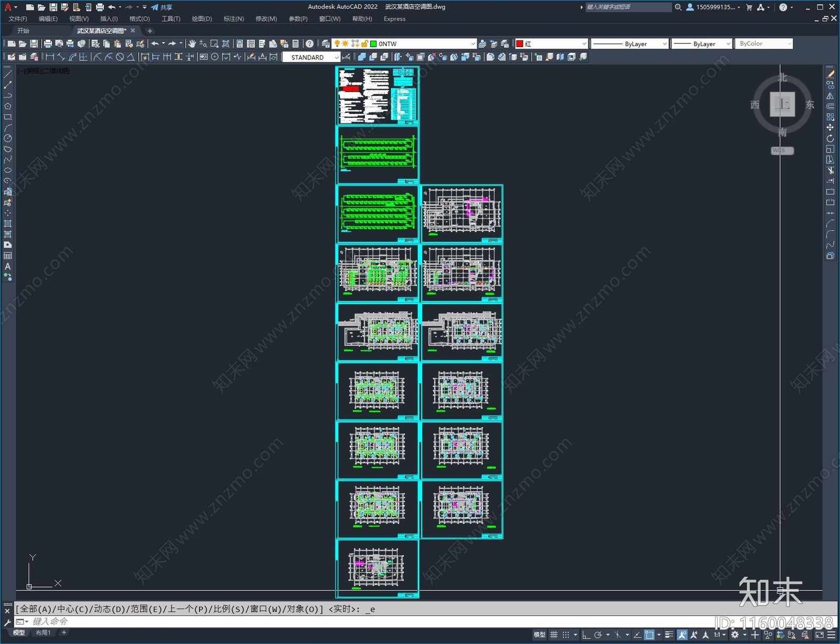Open the 格式(O) menu
Viewport: 840px width, 644px height.
point(139,19)
